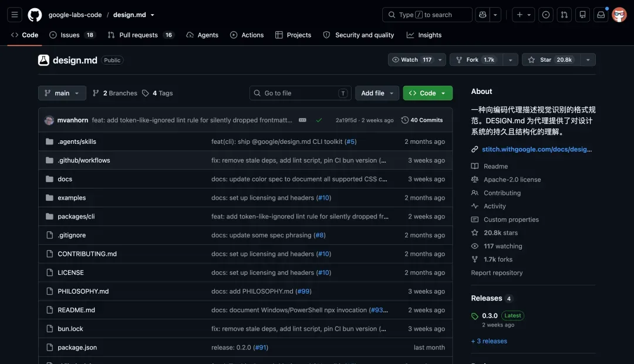The height and width of the screenshot is (364, 634).
Task: View the green check commit status
Action: (319, 120)
